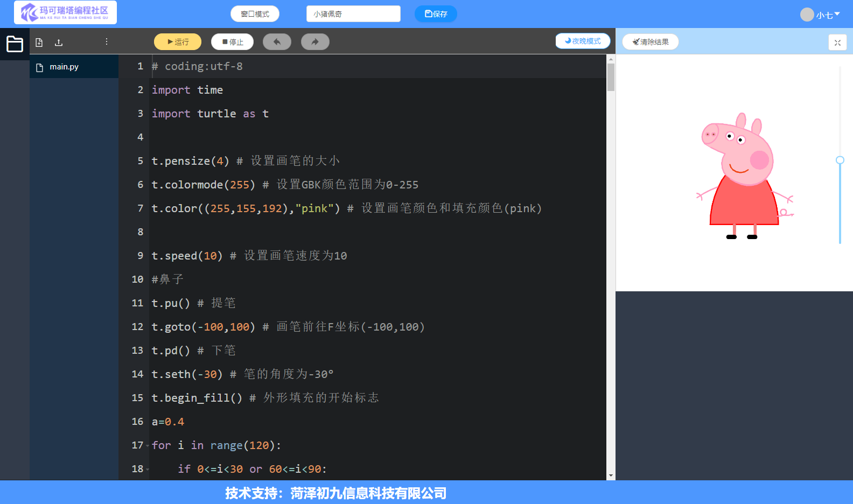The image size is (853, 504).
Task: Save the project with 保存
Action: pyautogui.click(x=436, y=14)
